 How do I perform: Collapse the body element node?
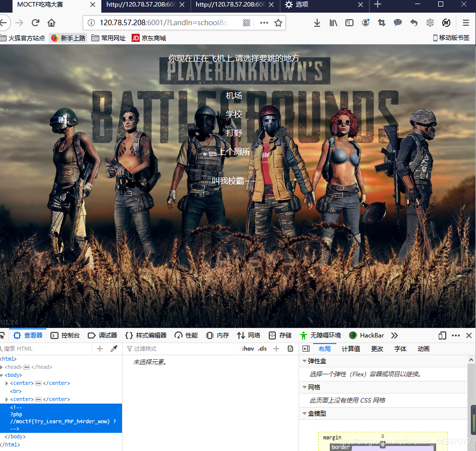pyautogui.click(x=2, y=375)
